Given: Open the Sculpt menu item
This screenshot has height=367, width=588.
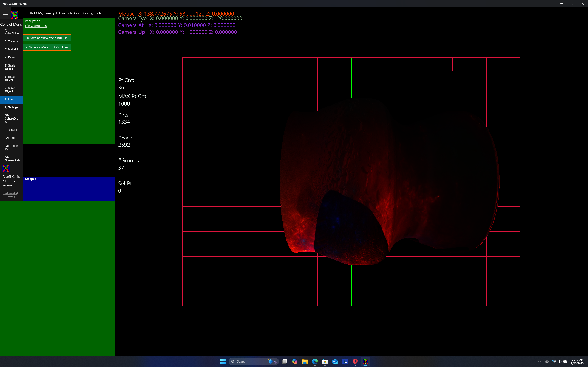Looking at the screenshot, I should click(x=11, y=130).
